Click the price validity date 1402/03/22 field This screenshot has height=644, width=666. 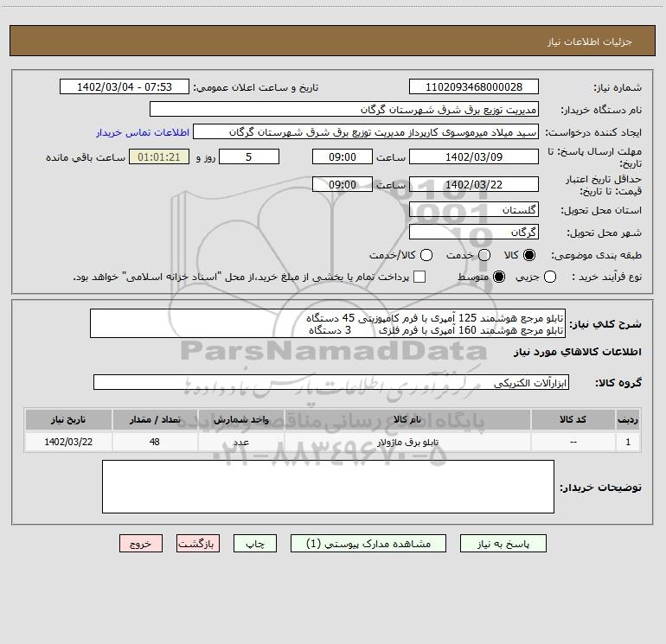[x=474, y=184]
